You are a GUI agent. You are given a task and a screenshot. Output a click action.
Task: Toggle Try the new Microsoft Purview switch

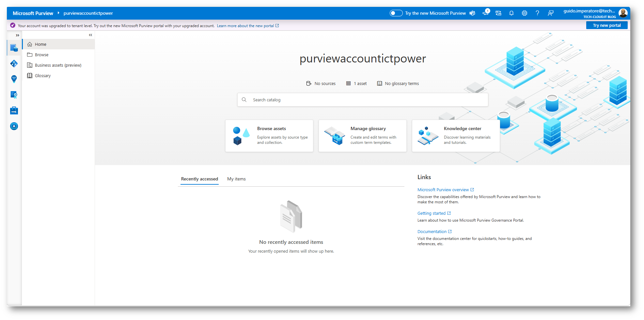[396, 13]
